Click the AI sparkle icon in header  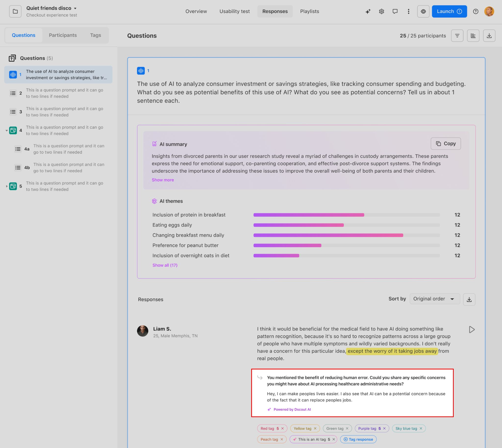click(368, 11)
